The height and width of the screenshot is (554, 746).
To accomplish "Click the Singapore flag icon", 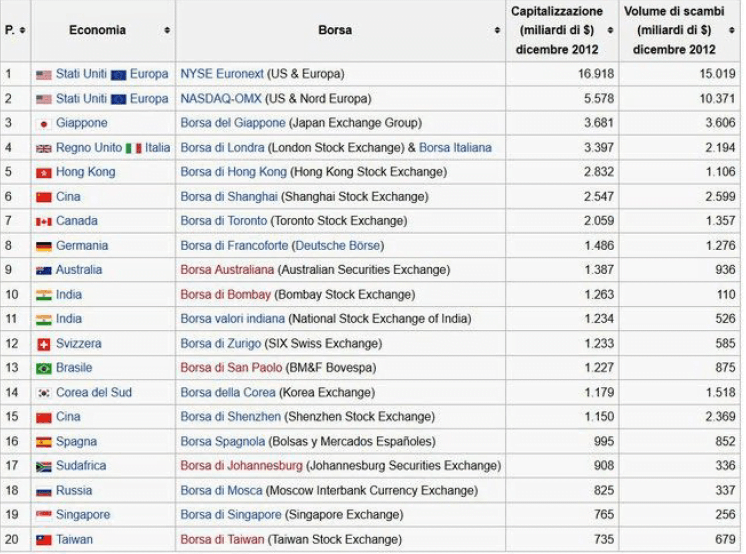I will point(44,515).
